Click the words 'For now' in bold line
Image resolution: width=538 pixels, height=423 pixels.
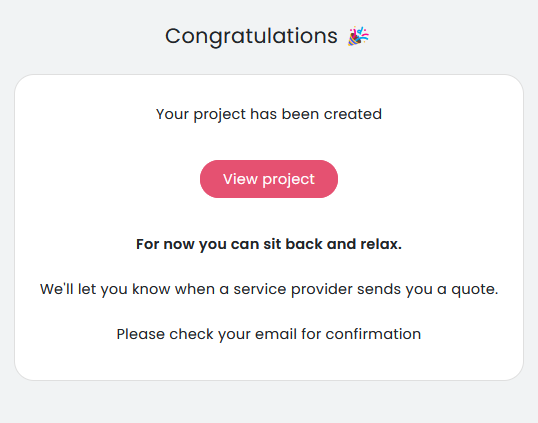[165, 244]
